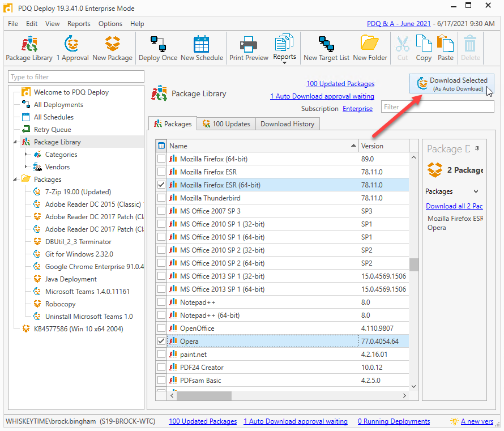The height and width of the screenshot is (431, 504).
Task: Expand the Vendors tree node
Action: [26, 167]
